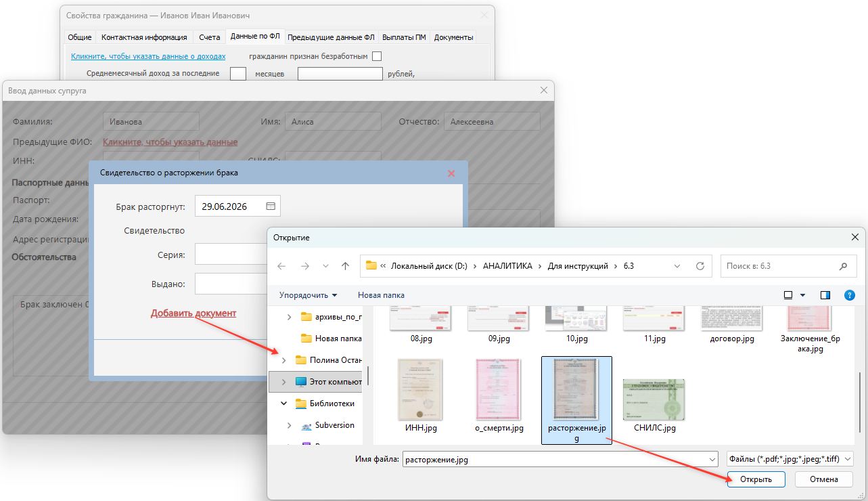Expand the Библиотеки tree node
This screenshot has width=868, height=501.
click(283, 404)
